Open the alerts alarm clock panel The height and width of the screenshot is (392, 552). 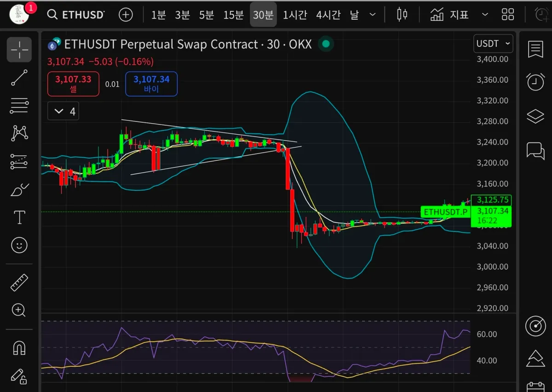[535, 82]
